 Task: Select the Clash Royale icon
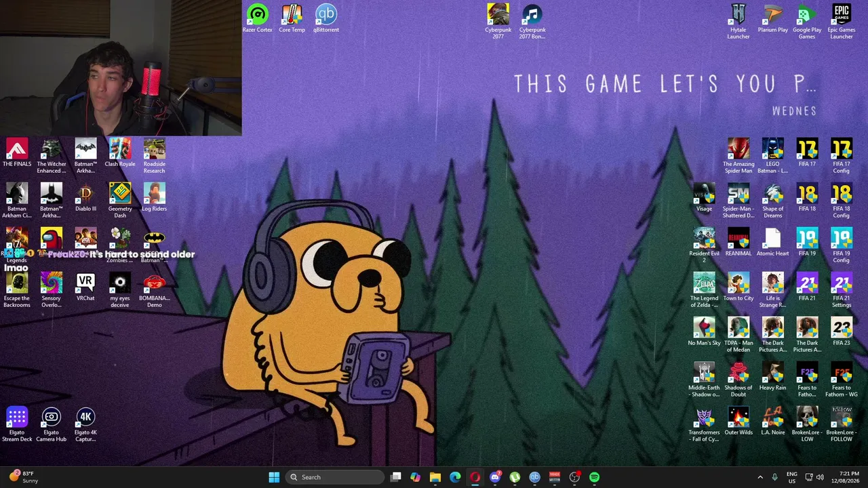pyautogui.click(x=120, y=152)
